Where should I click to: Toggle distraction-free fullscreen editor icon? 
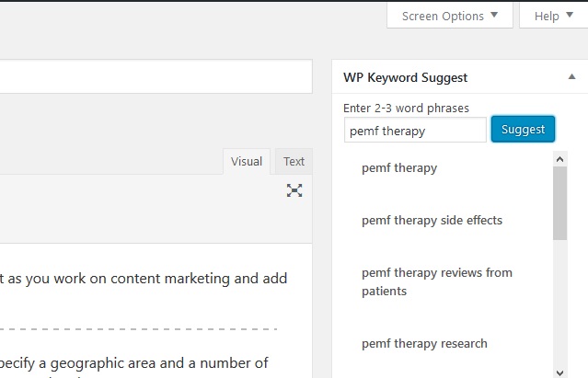(294, 190)
